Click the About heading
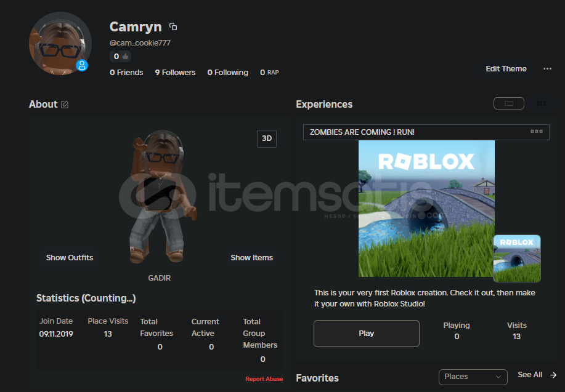The image size is (565, 392). click(x=43, y=105)
